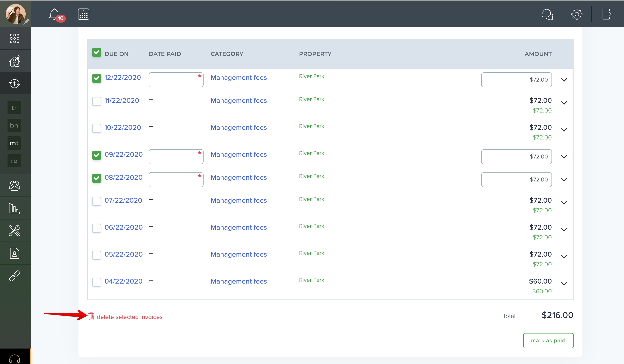Open the support headset icon
This screenshot has height=364, width=624.
(x=15, y=359)
